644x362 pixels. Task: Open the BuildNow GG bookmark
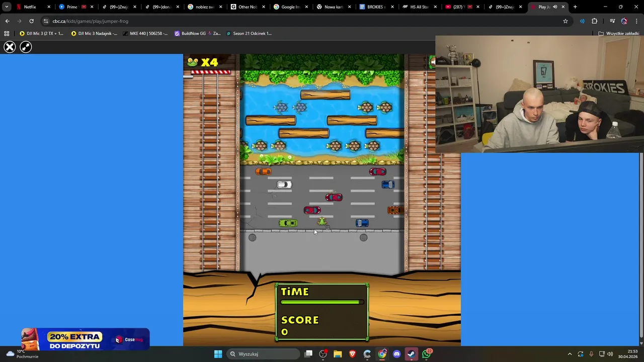[x=197, y=34]
